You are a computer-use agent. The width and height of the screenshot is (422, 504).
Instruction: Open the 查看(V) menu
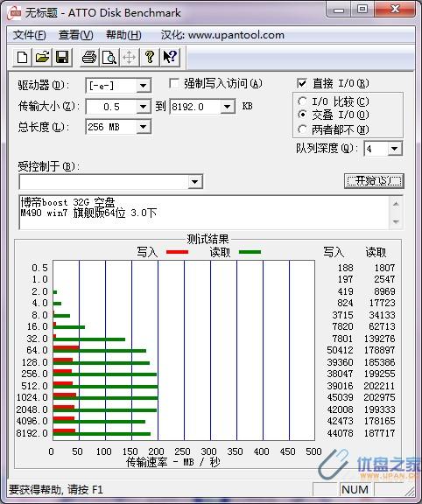(76, 35)
